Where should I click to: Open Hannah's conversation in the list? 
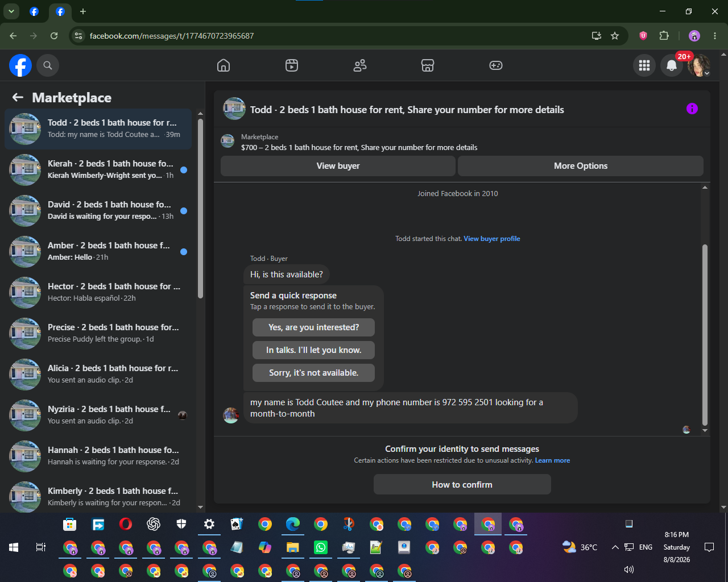[x=98, y=456]
